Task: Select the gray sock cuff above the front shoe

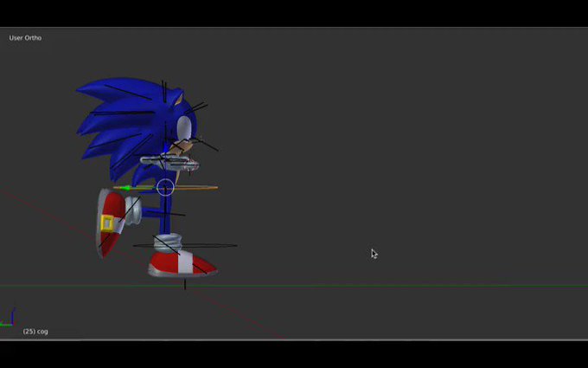Action: [x=168, y=242]
